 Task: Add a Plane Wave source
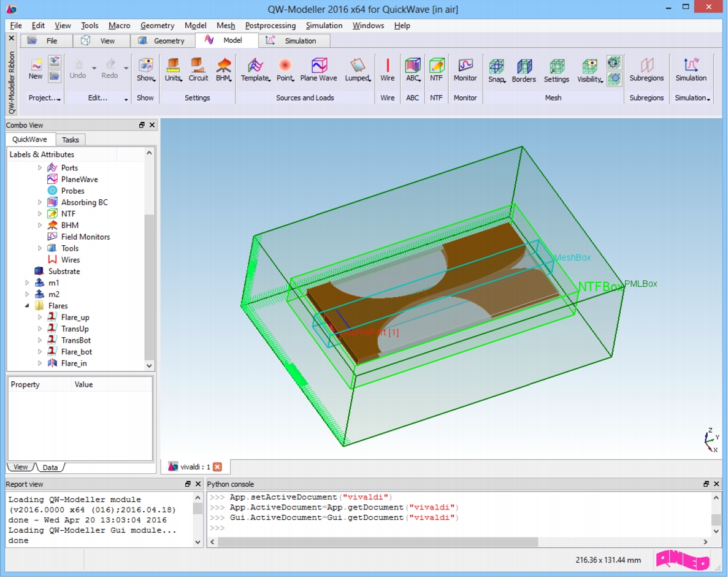(318, 70)
